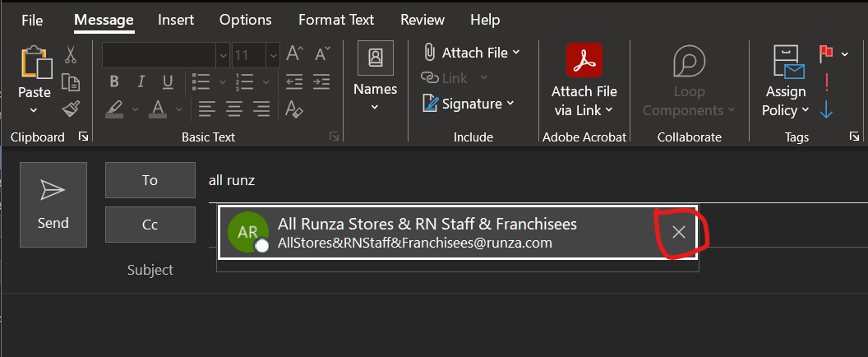Screen dimensions: 868x357
Task: Open Tags dialog launcher
Action: (x=854, y=137)
